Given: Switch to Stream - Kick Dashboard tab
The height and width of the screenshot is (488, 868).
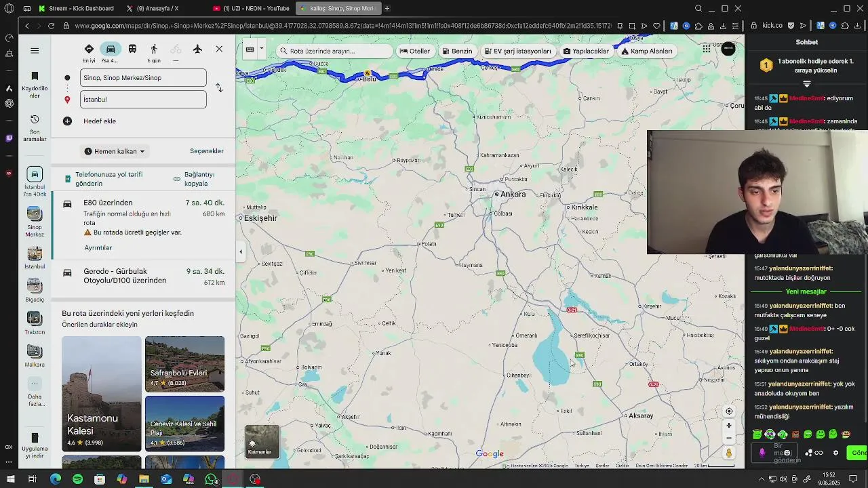Looking at the screenshot, I should coord(76,8).
